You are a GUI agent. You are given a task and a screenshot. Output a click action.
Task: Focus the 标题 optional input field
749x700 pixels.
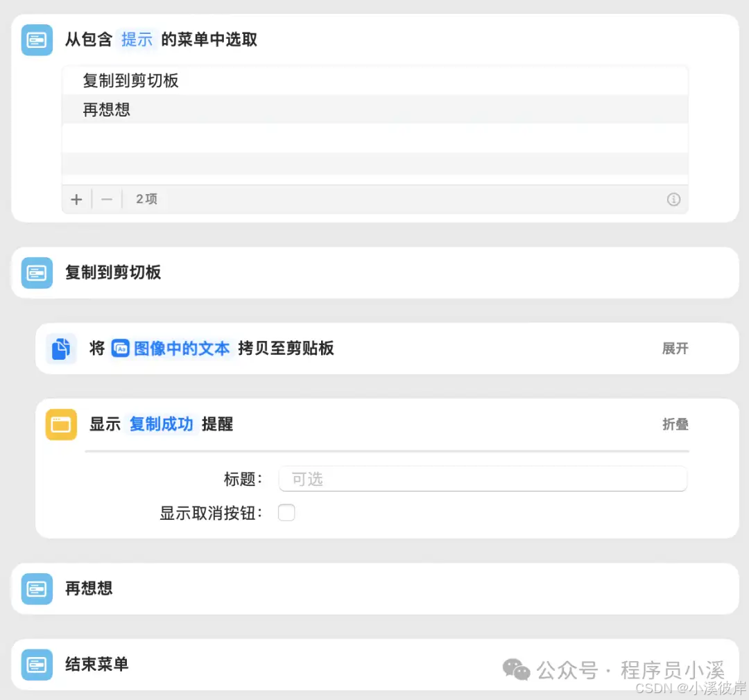click(483, 479)
